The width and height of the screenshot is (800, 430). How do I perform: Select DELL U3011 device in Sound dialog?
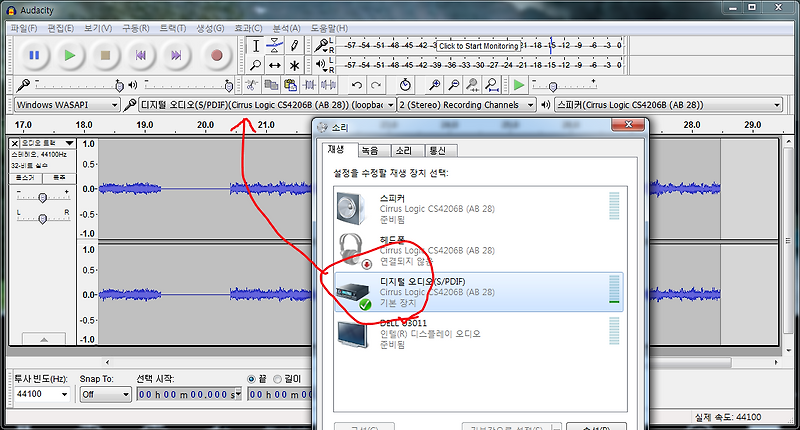coord(479,334)
